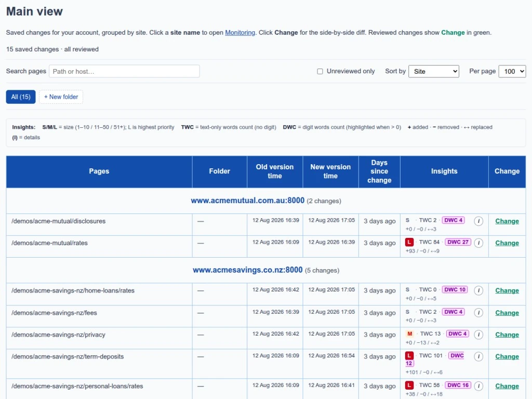Viewport: 532px width, 399px height.
Task: Open Change diff for personal-loans/rates page
Action: click(507, 386)
